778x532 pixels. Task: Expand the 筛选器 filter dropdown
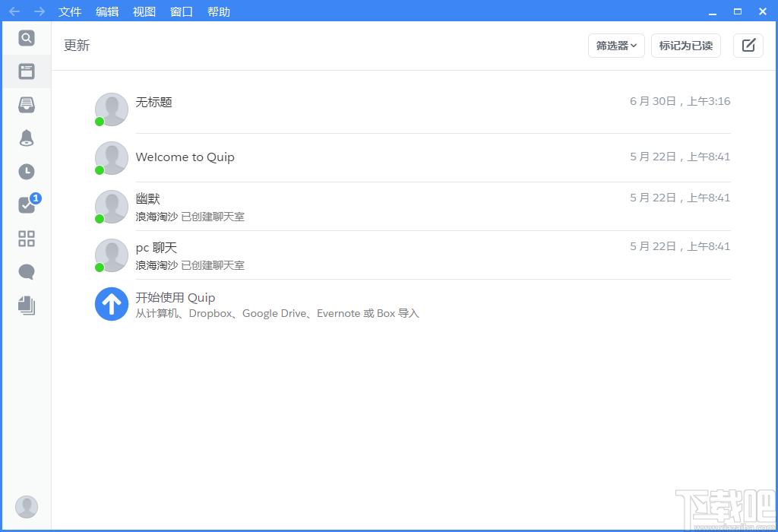point(616,46)
